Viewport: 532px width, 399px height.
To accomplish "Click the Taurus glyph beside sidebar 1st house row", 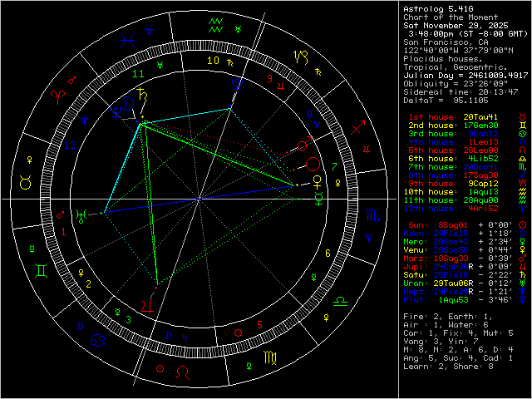I will click(x=523, y=117).
